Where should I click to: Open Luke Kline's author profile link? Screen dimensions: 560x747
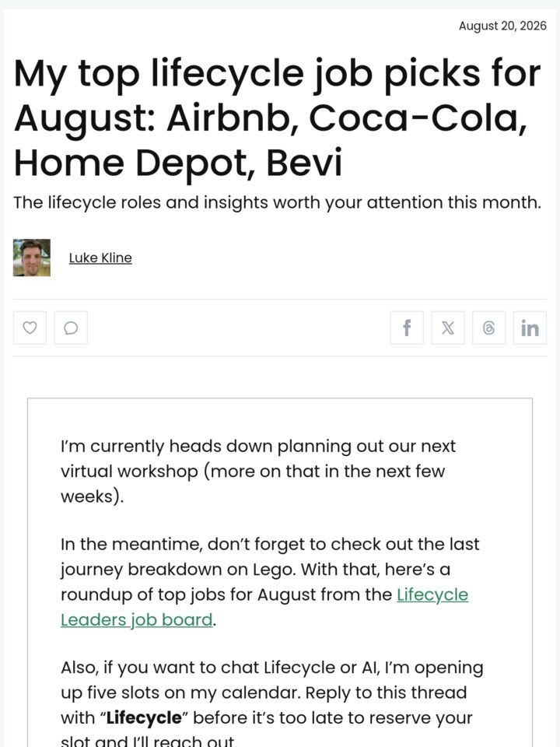coord(100,258)
